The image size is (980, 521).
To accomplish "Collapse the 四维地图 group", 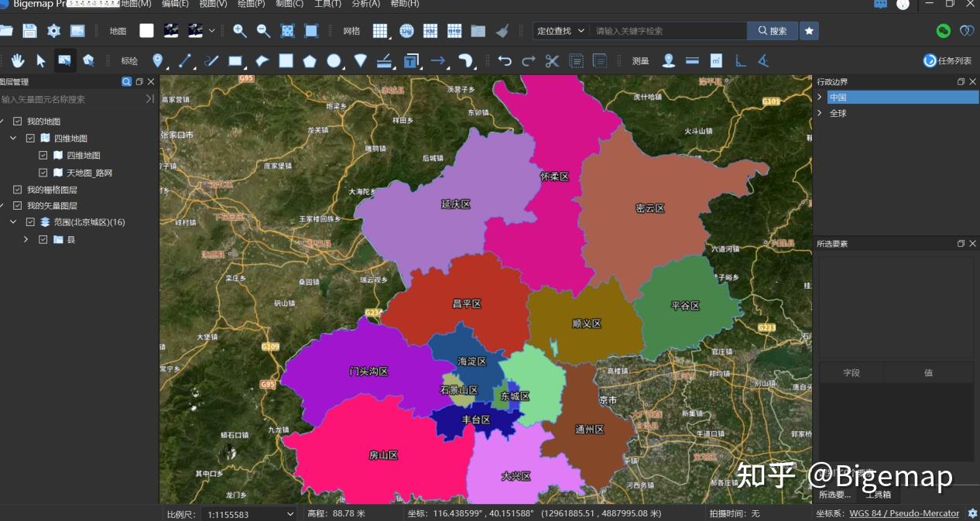I will tap(13, 139).
